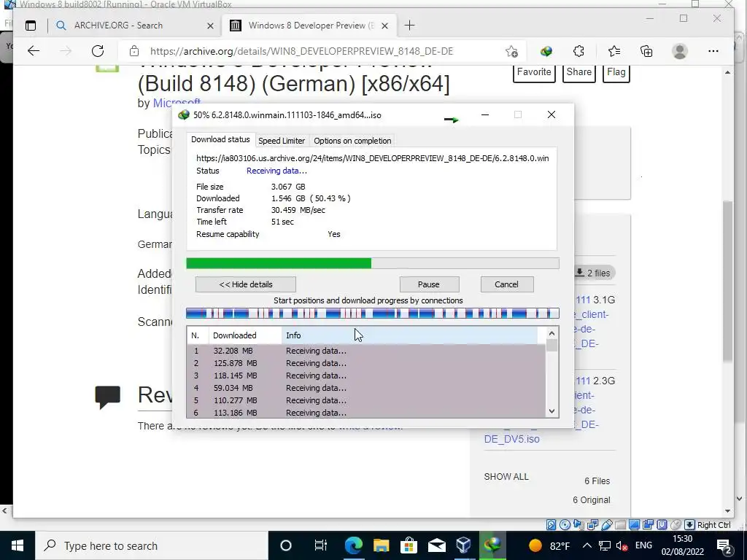Click the taskbar search box
747x560 pixels.
point(152,545)
